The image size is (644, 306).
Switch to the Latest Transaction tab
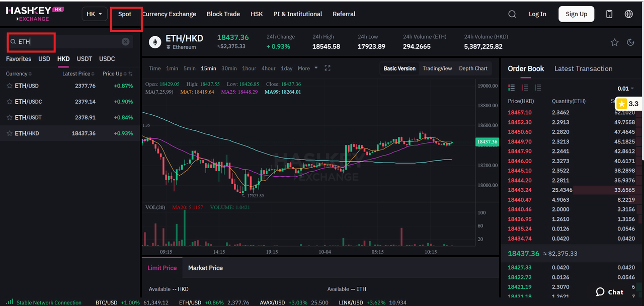[583, 68]
